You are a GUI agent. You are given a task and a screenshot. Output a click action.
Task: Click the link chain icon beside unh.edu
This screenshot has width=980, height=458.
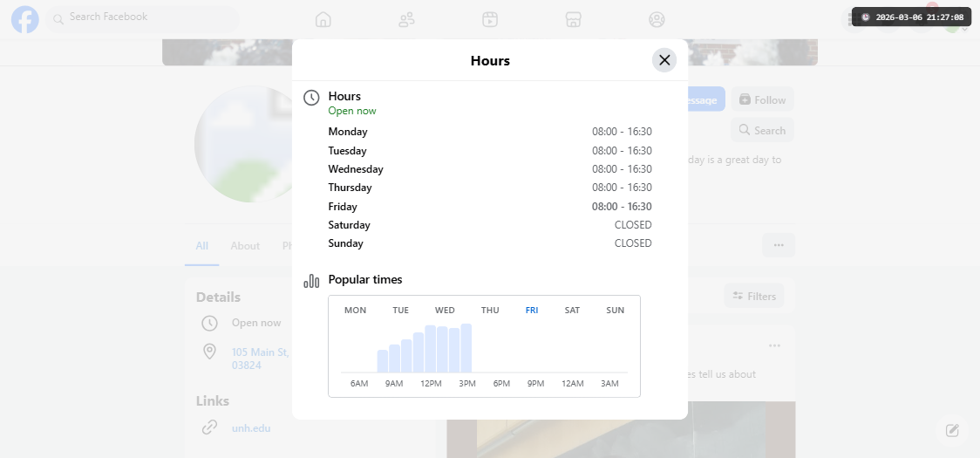[209, 427]
